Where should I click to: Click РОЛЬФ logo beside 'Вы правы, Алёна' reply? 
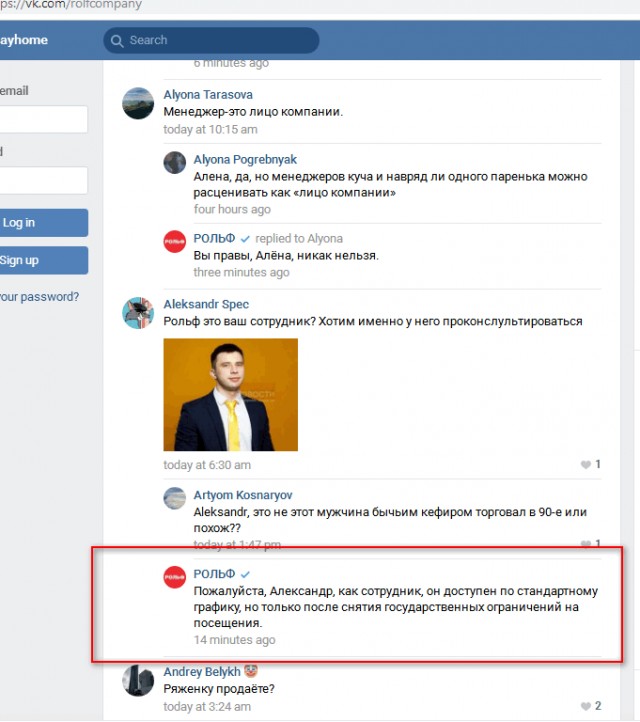175,242
